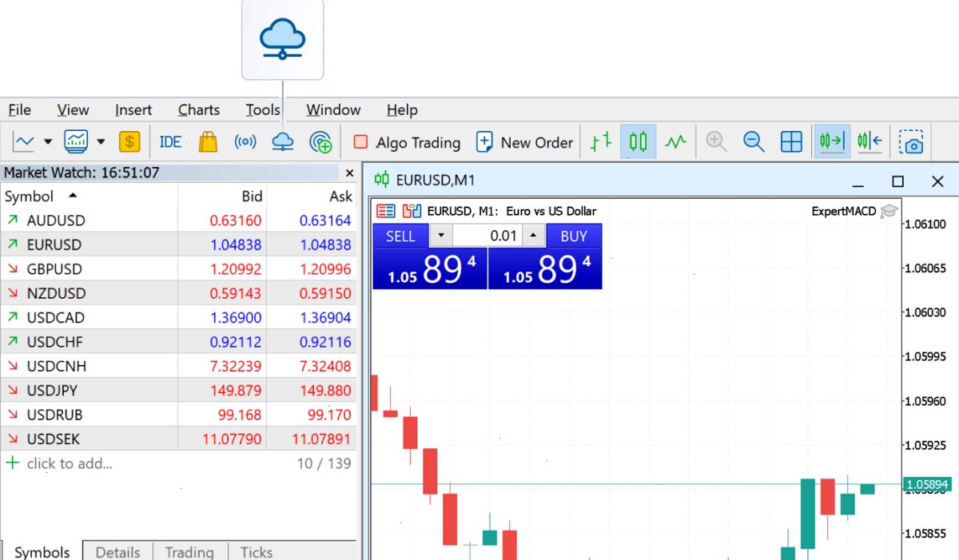Expand the new chart dropdown arrow
Screen dimensions: 959x560
tap(48, 142)
